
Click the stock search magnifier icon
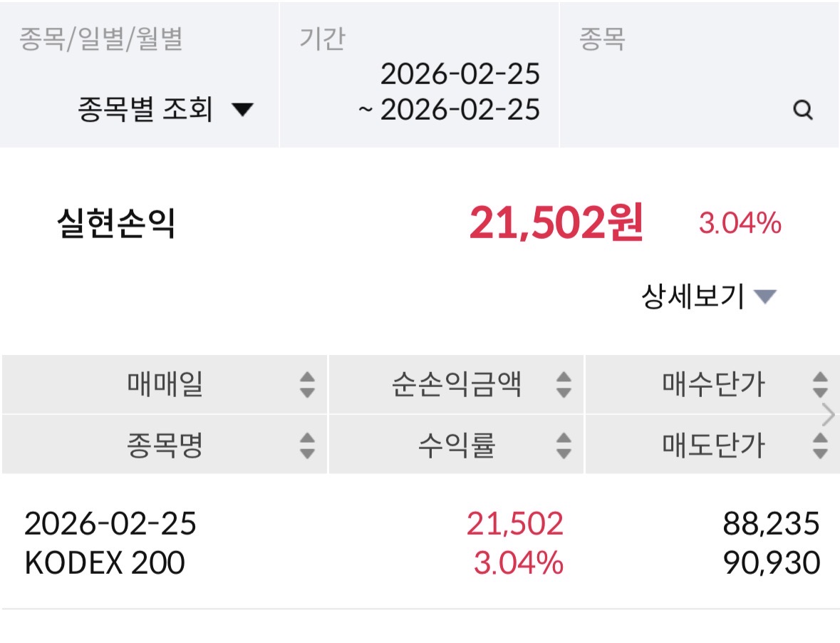click(x=803, y=110)
